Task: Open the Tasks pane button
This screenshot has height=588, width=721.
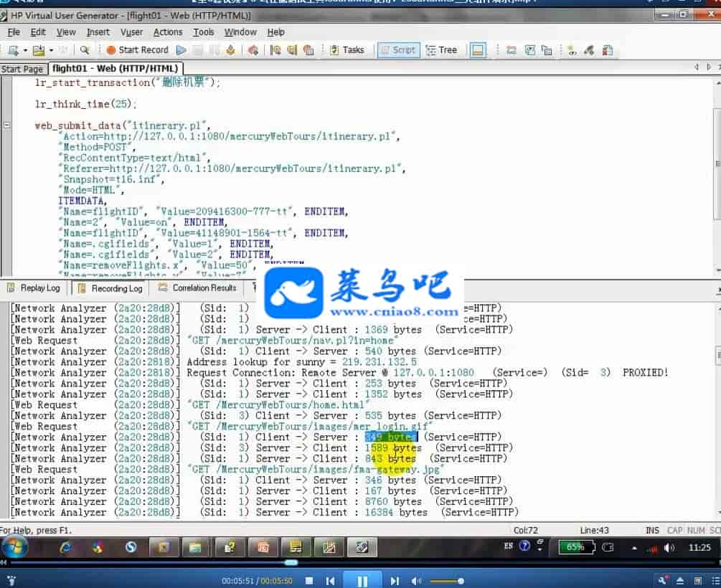Action: pos(347,50)
